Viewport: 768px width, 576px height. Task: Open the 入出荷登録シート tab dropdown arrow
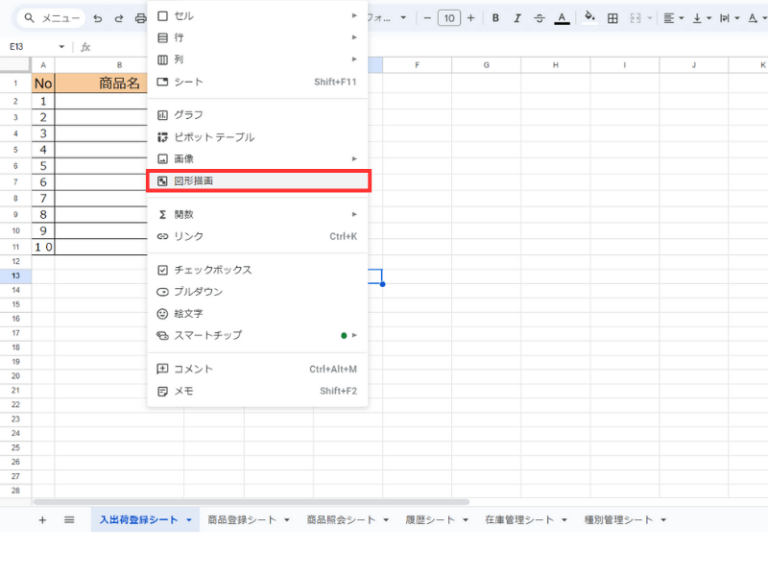tap(189, 520)
